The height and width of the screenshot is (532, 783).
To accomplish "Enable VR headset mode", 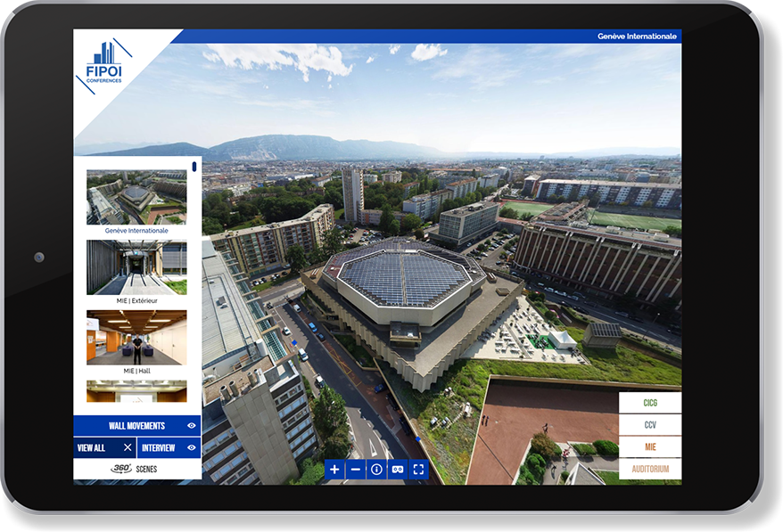I will (x=398, y=469).
